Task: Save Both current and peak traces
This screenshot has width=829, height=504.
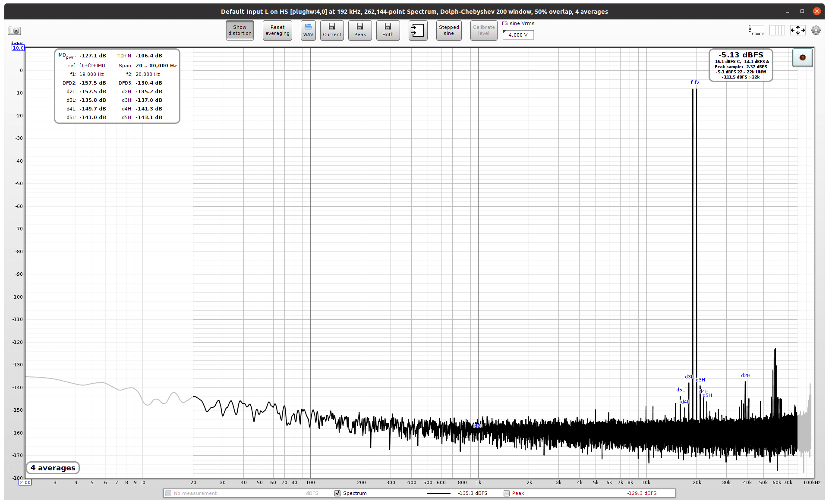Action: [x=388, y=30]
